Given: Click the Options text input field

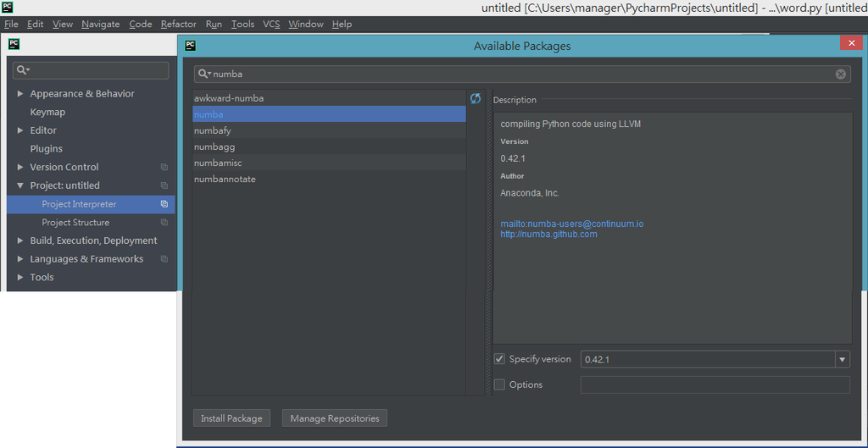Looking at the screenshot, I should 715,384.
